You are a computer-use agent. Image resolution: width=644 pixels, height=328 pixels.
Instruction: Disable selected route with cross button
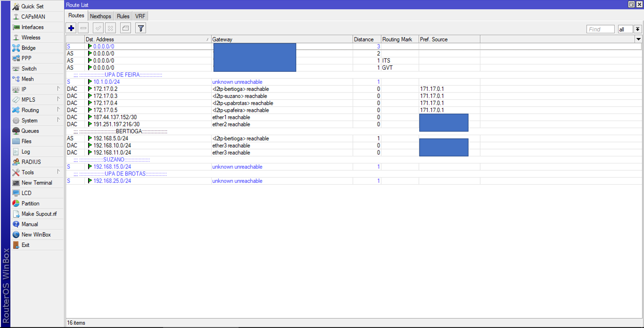click(x=110, y=28)
